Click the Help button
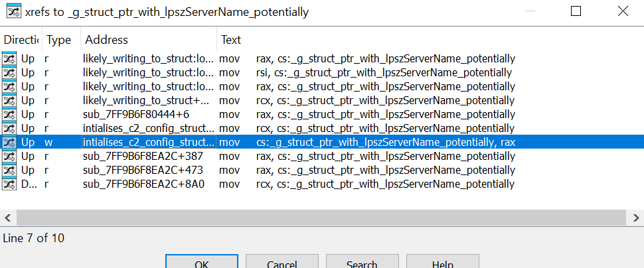The image size is (644, 268). click(442, 263)
